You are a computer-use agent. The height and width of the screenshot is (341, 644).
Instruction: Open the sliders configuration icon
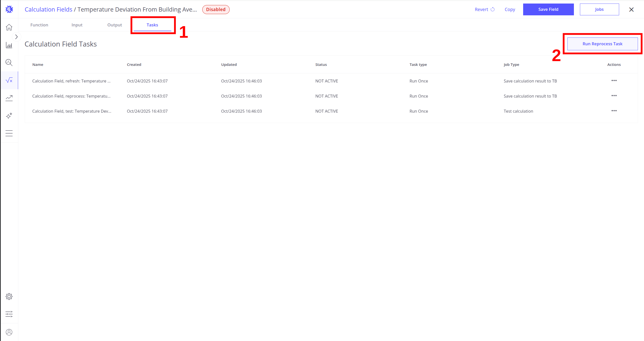point(9,314)
